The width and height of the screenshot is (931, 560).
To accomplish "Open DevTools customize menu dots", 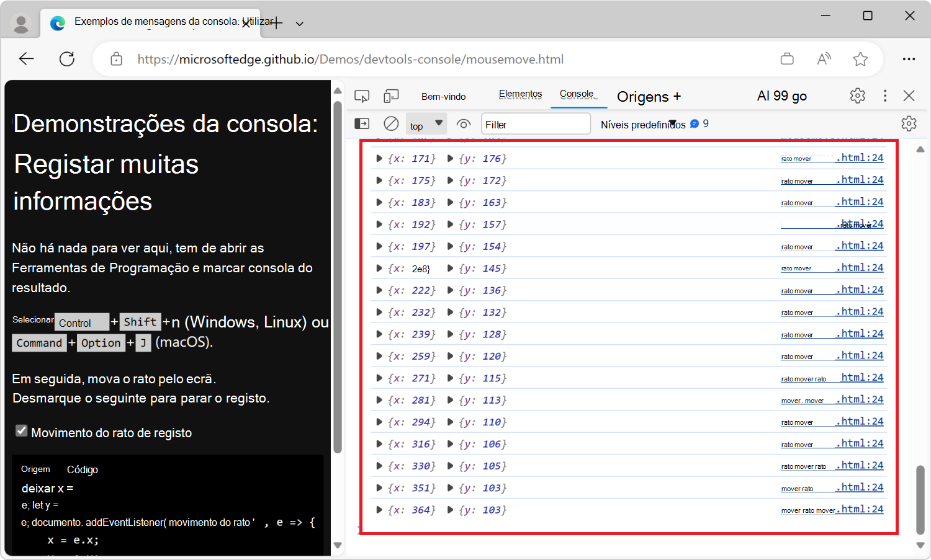I will [x=885, y=96].
